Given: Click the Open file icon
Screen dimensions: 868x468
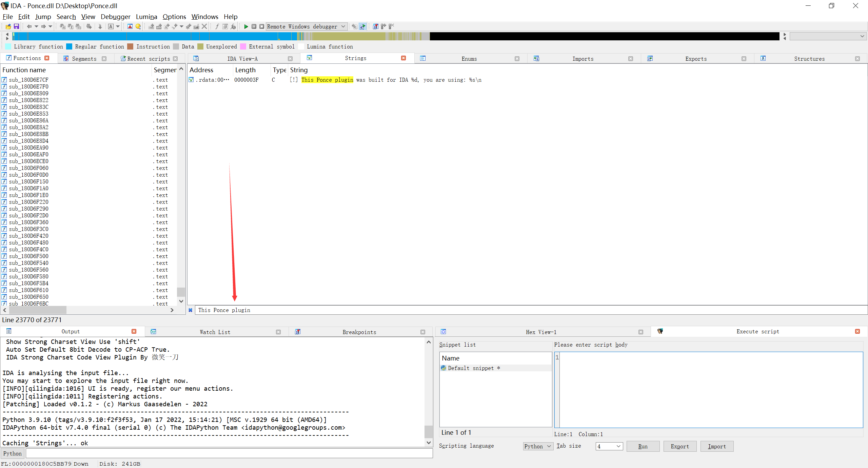Looking at the screenshot, I should pyautogui.click(x=8, y=26).
